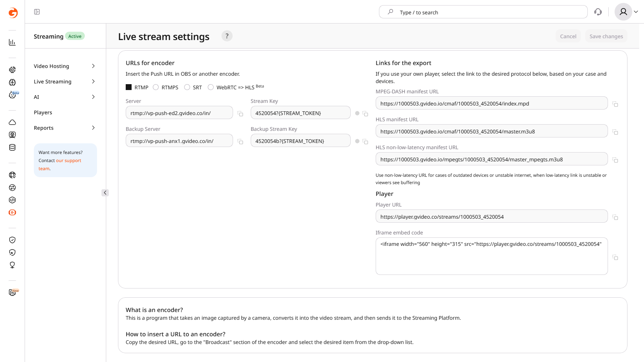Click the HLS manifest URL field
The height and width of the screenshot is (362, 644).
pyautogui.click(x=492, y=131)
